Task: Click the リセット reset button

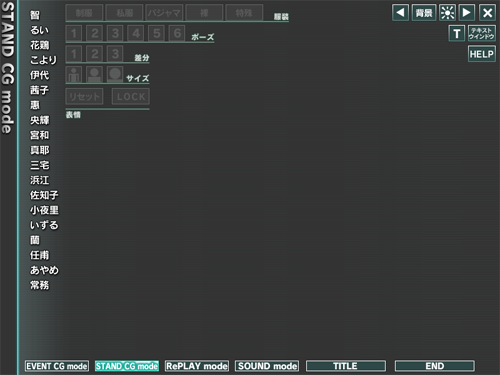Action: [84, 97]
